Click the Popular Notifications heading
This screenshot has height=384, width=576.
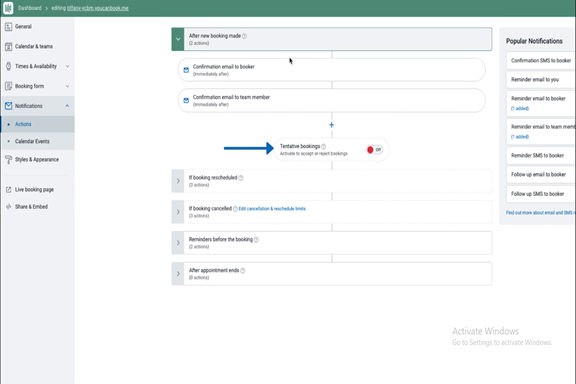[534, 41]
